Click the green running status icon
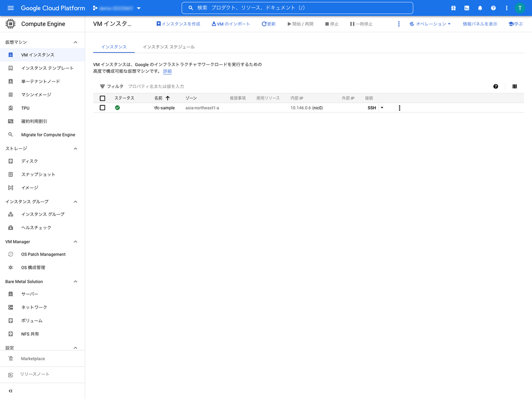Viewport: 532px width, 399px height. click(x=117, y=108)
